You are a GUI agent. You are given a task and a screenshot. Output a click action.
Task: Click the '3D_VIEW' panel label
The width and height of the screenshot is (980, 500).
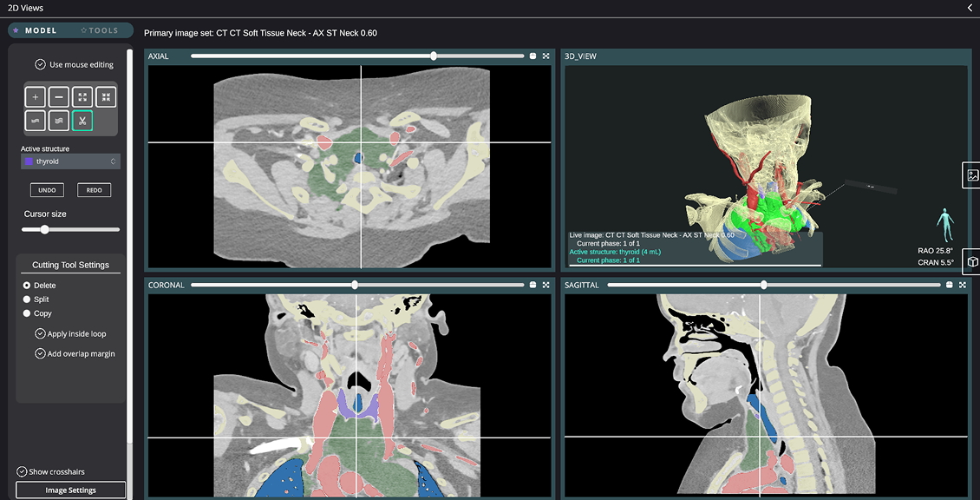pyautogui.click(x=580, y=56)
